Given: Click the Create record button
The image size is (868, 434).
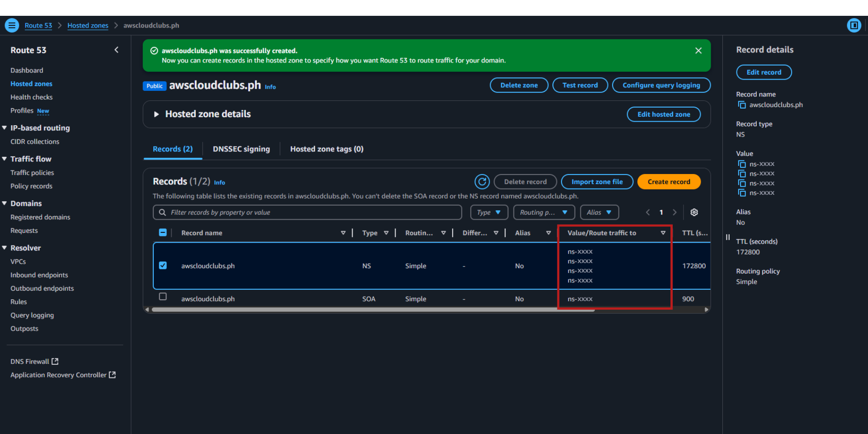Looking at the screenshot, I should (x=669, y=182).
